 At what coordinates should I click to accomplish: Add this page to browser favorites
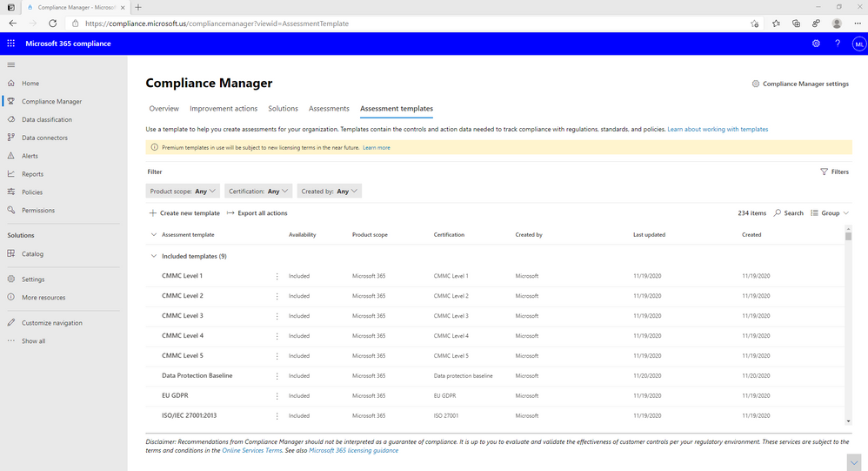point(755,24)
